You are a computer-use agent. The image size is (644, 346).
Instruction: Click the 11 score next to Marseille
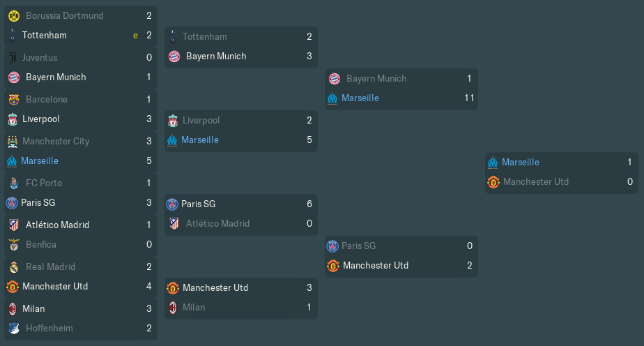[x=469, y=98]
